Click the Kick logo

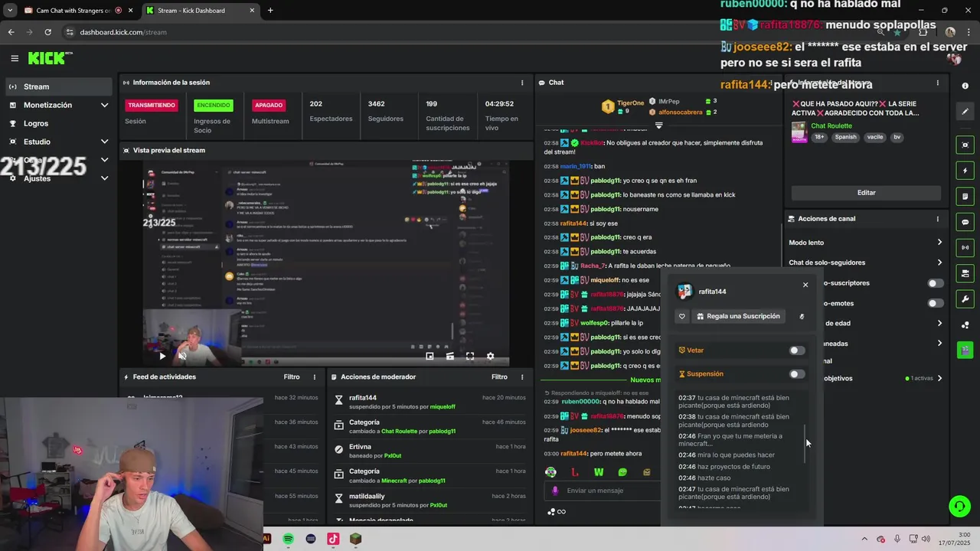(51, 58)
